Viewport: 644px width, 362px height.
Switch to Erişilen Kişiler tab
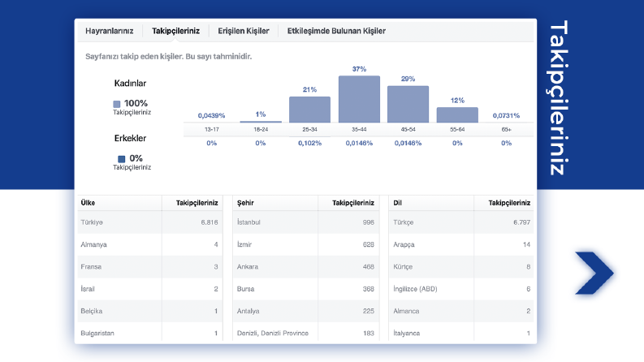click(244, 31)
